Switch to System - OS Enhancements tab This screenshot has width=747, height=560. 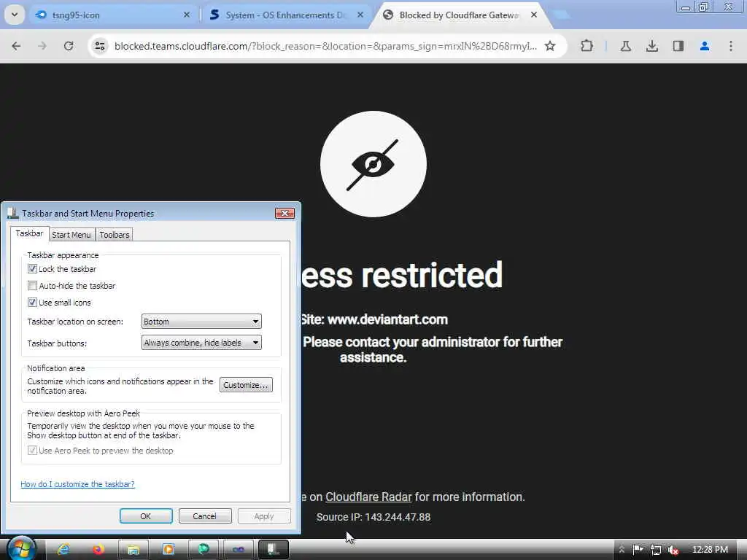285,15
